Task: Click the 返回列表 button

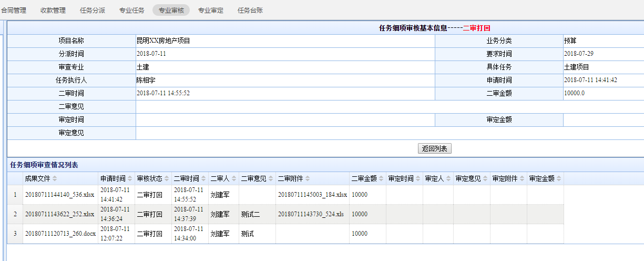Action: point(435,149)
